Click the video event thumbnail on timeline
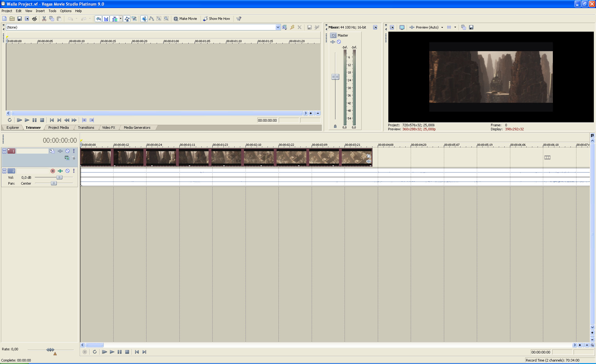 226,157
